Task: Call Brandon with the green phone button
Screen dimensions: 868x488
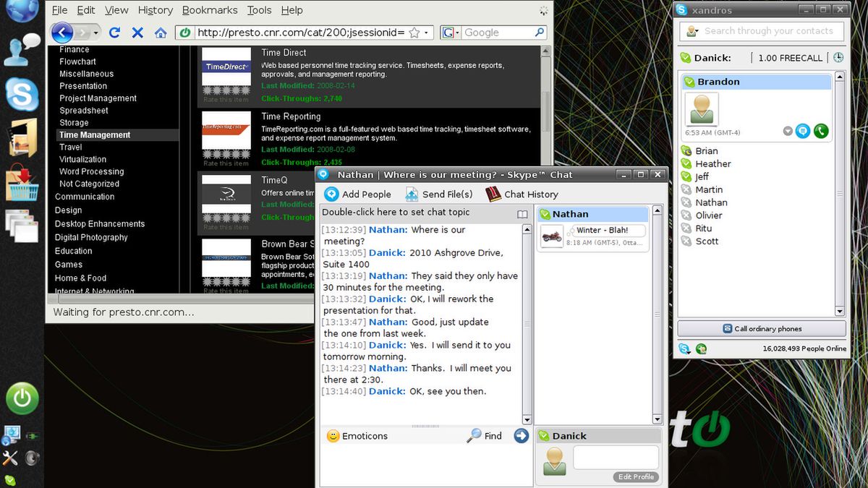Action: click(820, 131)
